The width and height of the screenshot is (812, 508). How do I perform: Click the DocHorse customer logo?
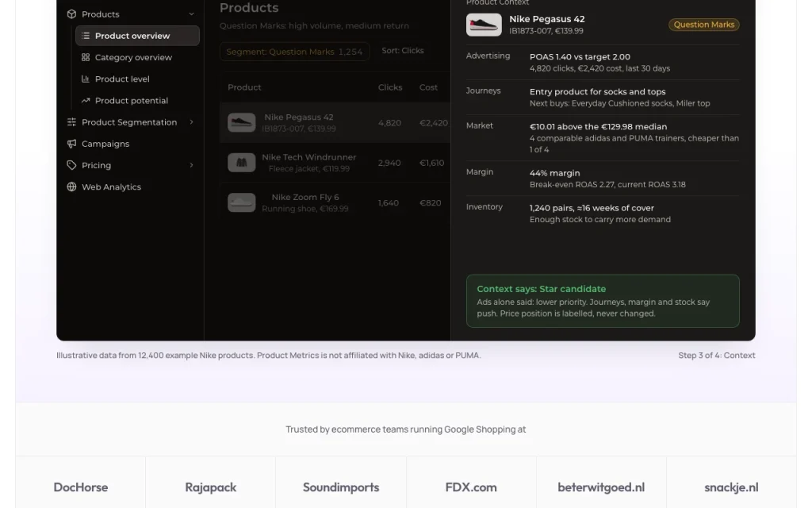80,487
